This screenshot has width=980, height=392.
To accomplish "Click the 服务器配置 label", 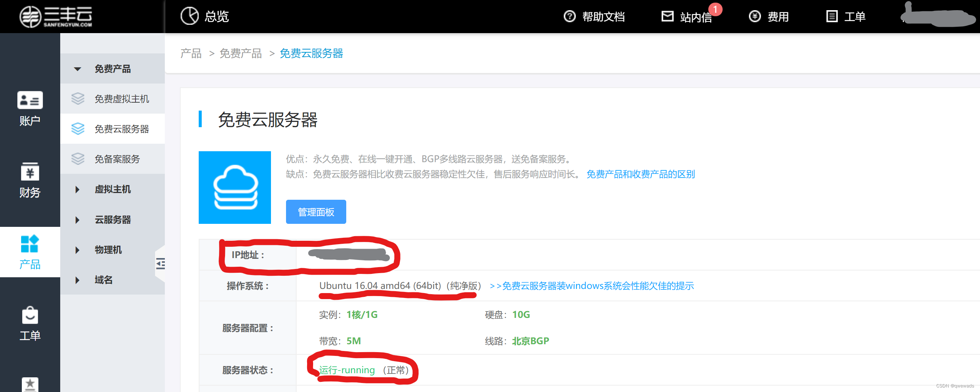I will tap(248, 328).
